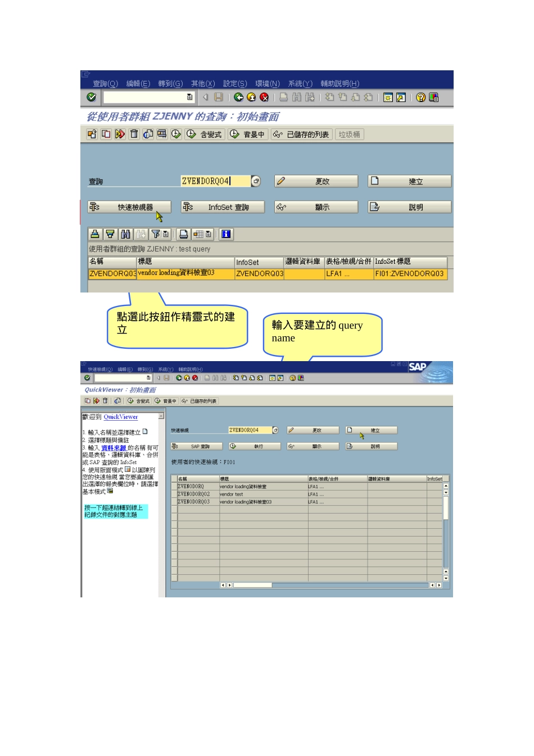
Task: Click Customize local layout icon in upper window
Action: pos(434,97)
